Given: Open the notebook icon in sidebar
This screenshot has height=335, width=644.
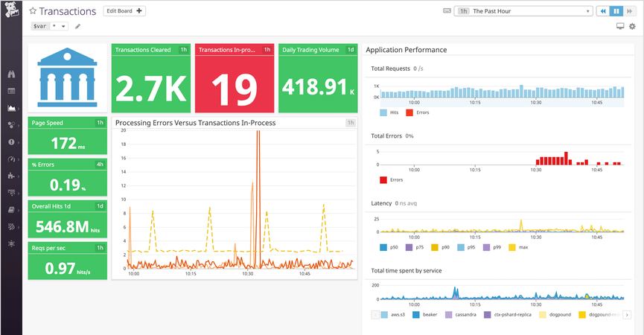Looking at the screenshot, I should 11,209.
